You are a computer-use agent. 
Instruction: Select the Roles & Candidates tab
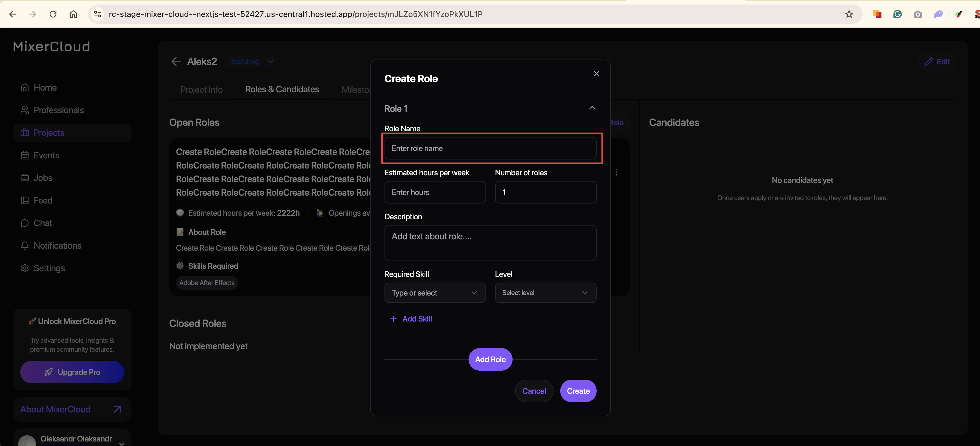point(282,89)
